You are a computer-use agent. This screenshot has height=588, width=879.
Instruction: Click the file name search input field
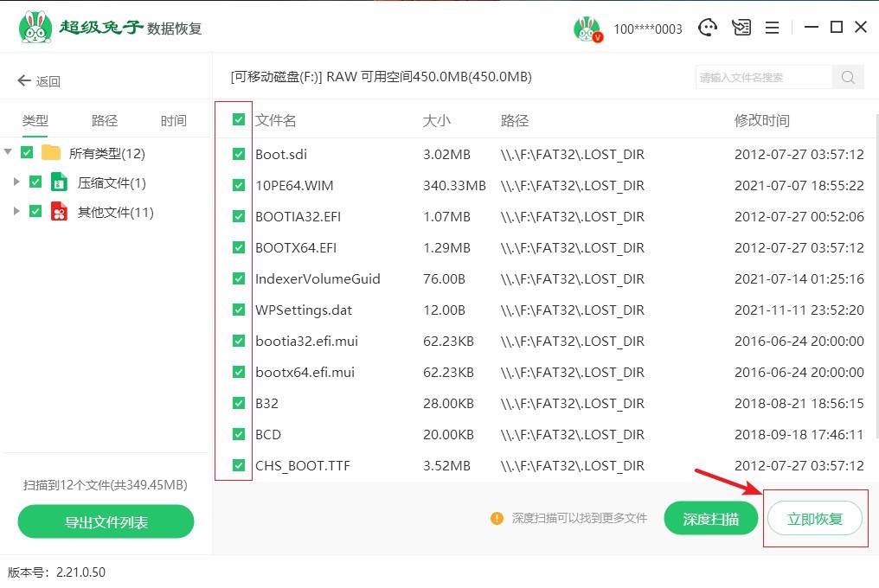762,77
